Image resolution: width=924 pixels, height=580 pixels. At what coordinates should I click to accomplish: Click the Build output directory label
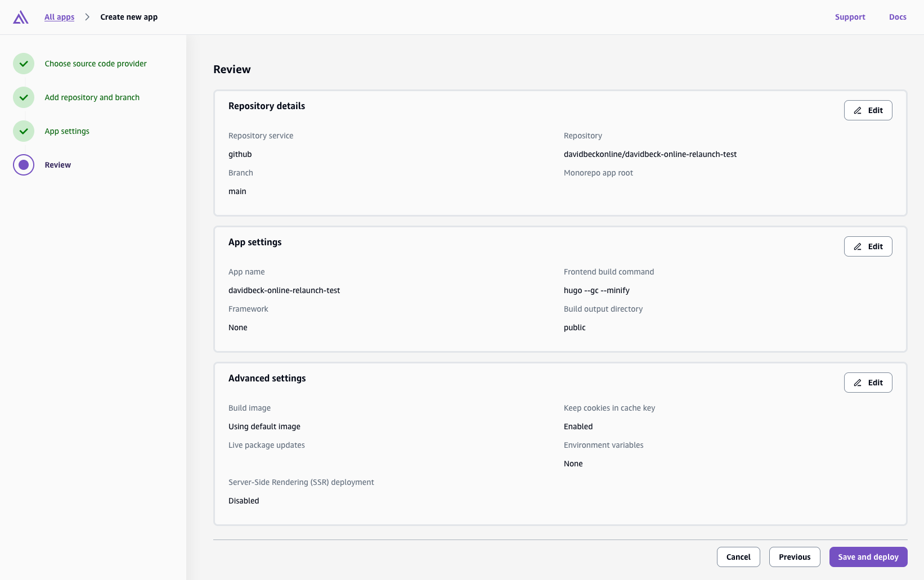(x=603, y=309)
